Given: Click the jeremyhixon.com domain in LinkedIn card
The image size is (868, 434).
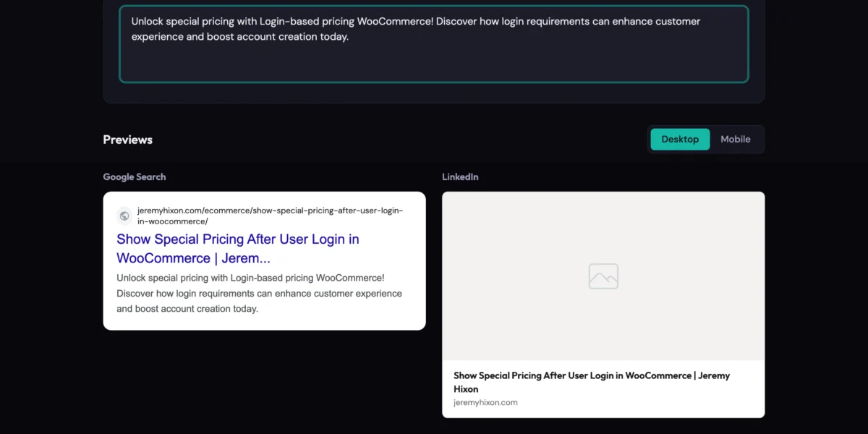Looking at the screenshot, I should click(x=485, y=403).
